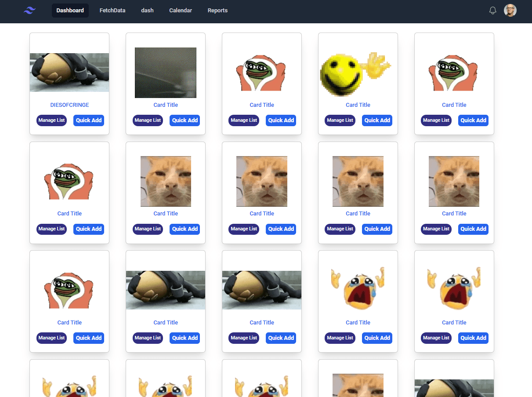This screenshot has height=397, width=532.
Task: Click Manage List on the DIESOFCRINGE card
Action: coord(51,120)
